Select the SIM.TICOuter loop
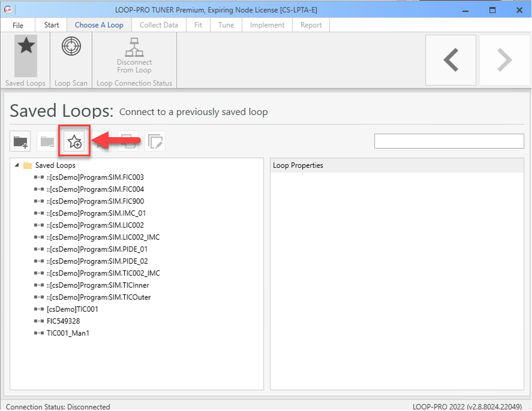Image resolution: width=532 pixels, height=411 pixels. pos(99,298)
